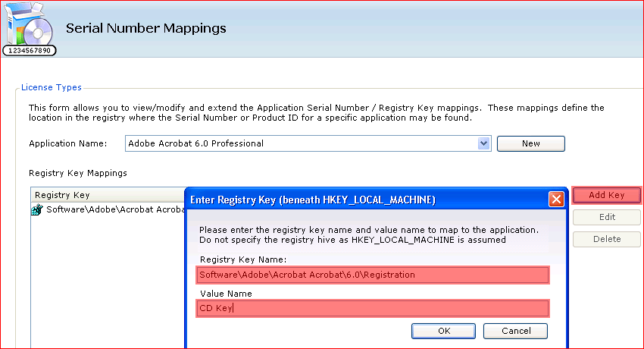
Task: Click the Registry Key column header
Action: [108, 195]
